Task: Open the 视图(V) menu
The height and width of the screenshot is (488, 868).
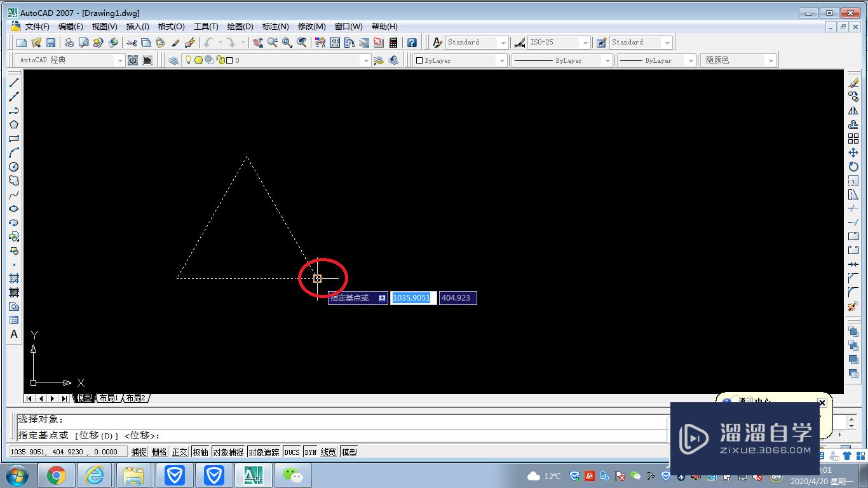Action: coord(104,27)
